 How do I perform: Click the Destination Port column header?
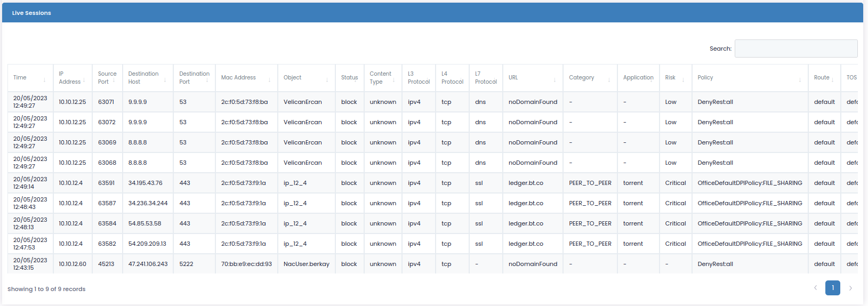194,78
